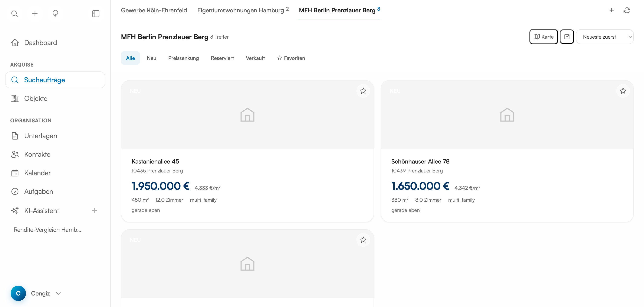The width and height of the screenshot is (644, 307).
Task: Star the Schönhauser Allee 78 listing
Action: [x=623, y=91]
